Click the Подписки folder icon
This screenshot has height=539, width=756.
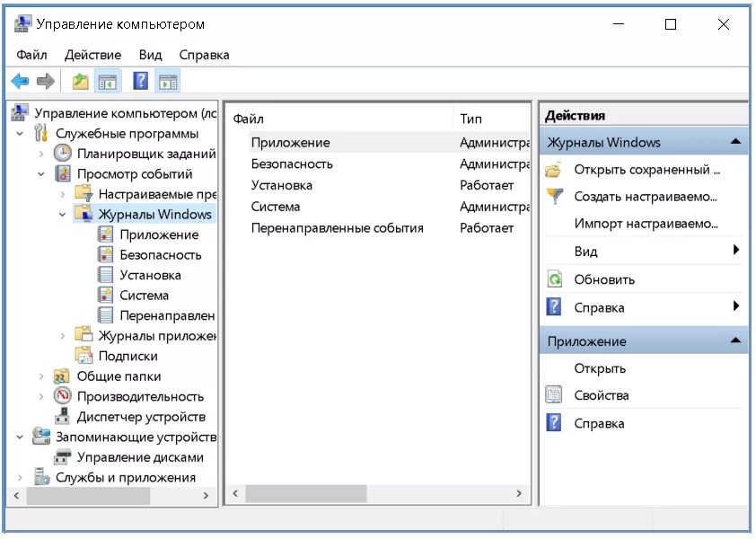(84, 355)
